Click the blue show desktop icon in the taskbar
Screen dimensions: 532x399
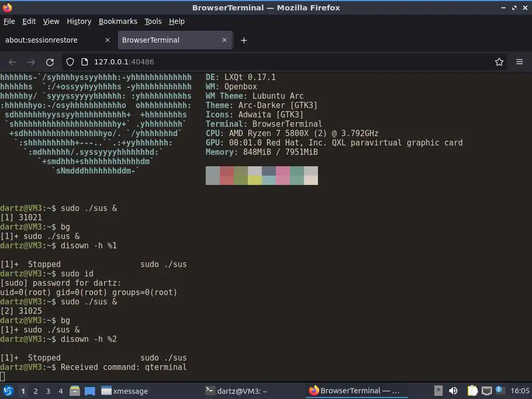(90, 391)
